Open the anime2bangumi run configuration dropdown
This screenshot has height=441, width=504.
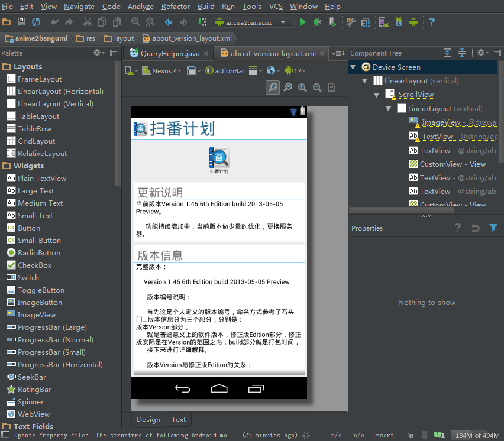(254, 22)
